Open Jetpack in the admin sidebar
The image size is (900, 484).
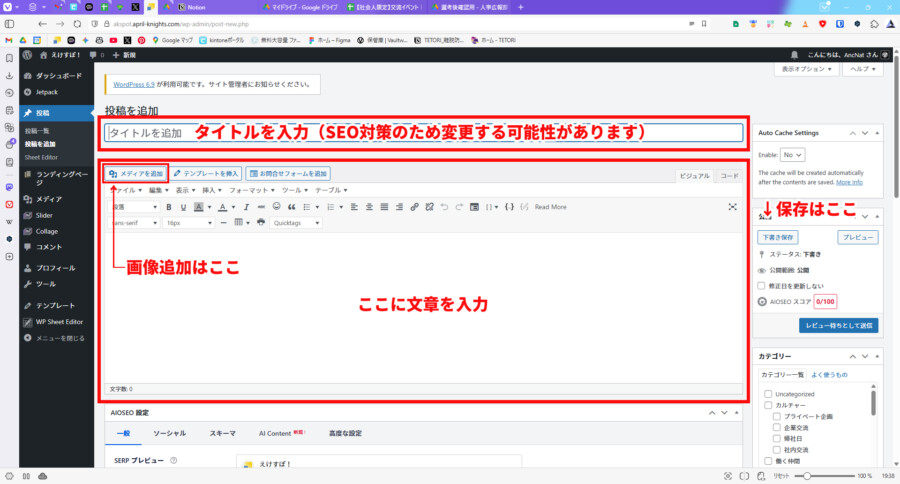(x=49, y=93)
